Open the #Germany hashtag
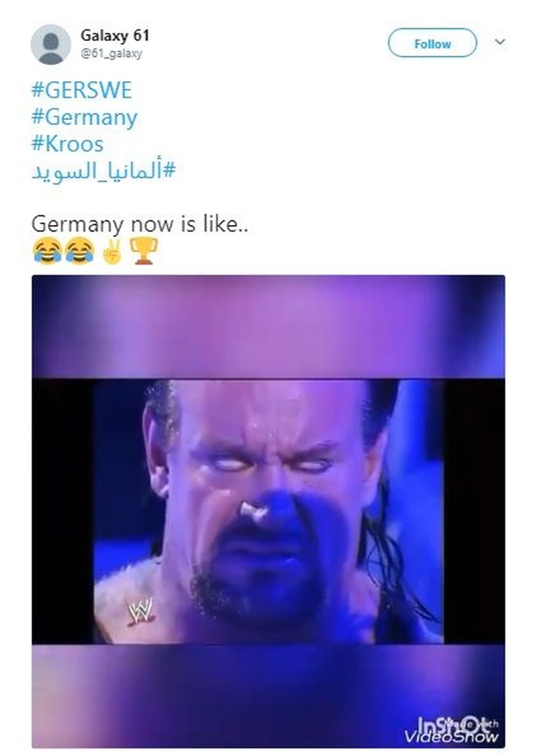This screenshot has width=537, height=756. point(85,117)
